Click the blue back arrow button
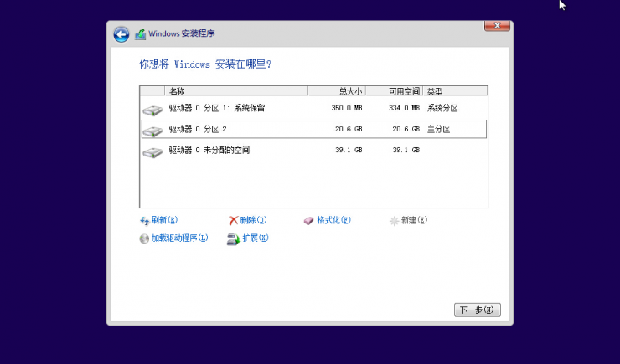Image resolution: width=620 pixels, height=364 pixels. 121,34
